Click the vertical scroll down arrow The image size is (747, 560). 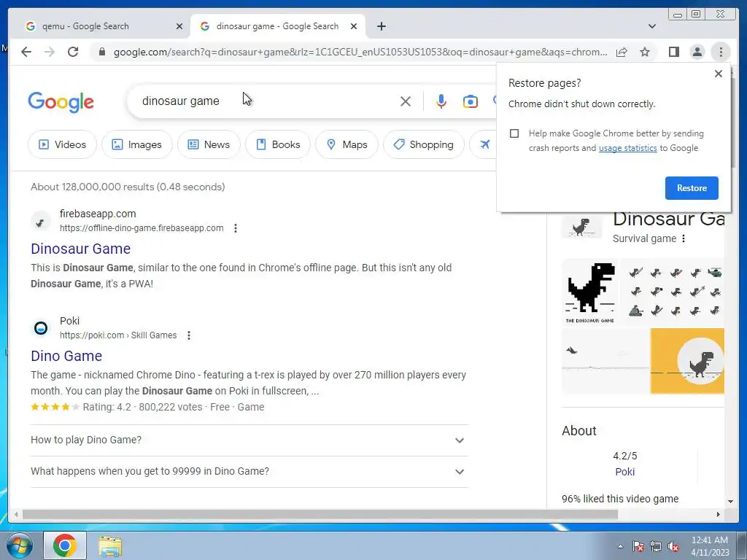730,502
